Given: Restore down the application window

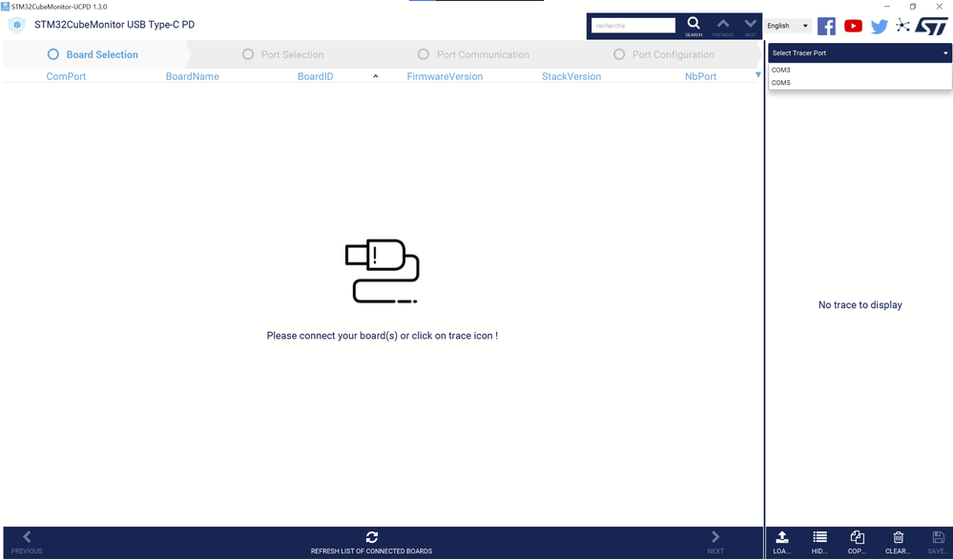Looking at the screenshot, I should pyautogui.click(x=913, y=7).
